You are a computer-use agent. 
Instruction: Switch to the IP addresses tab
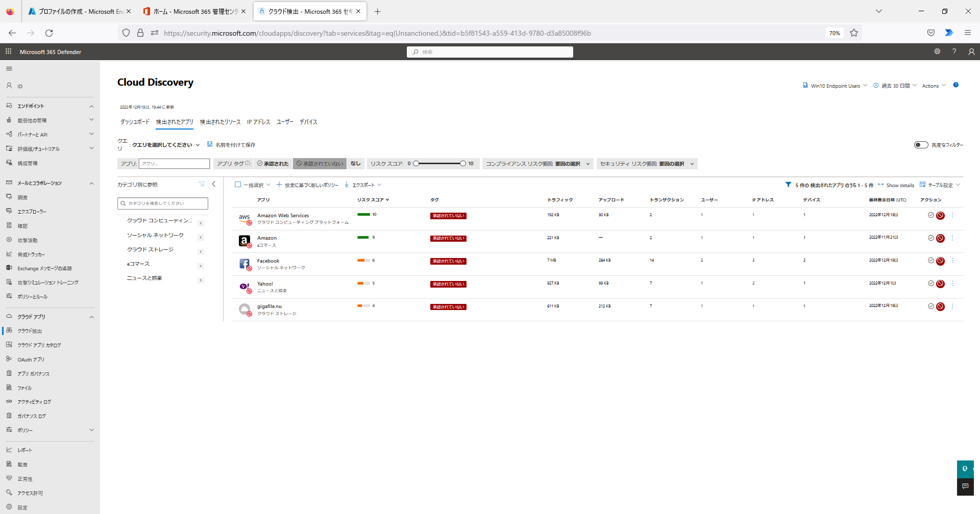(x=259, y=122)
